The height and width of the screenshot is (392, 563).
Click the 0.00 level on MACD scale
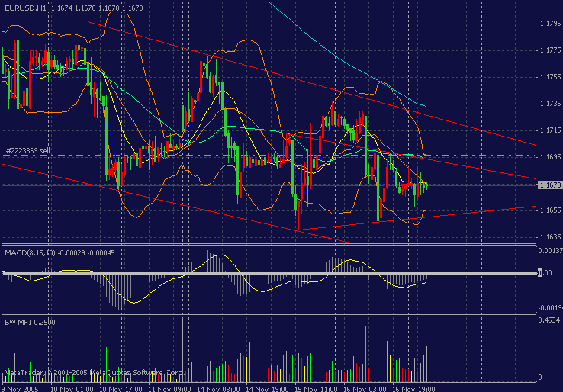pyautogui.click(x=545, y=273)
